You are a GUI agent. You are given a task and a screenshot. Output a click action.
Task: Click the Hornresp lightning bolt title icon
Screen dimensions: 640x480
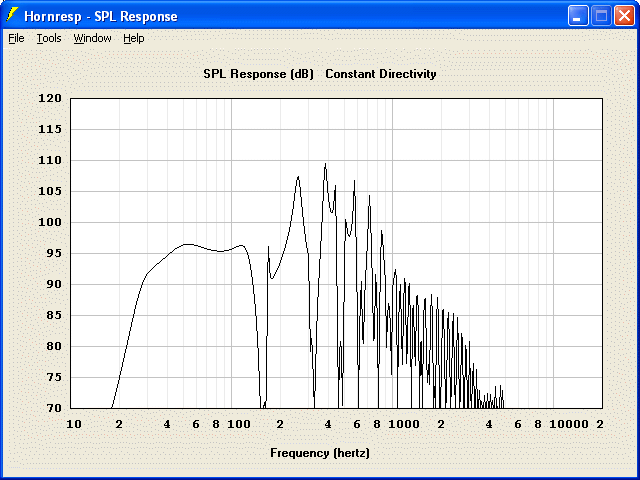(x=12, y=15)
